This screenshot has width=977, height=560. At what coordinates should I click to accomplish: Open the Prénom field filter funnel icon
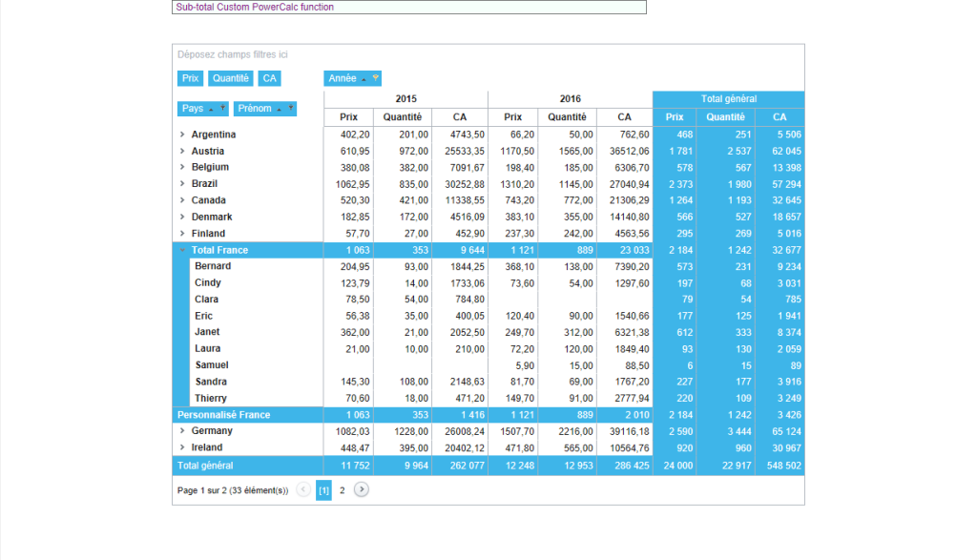point(290,109)
